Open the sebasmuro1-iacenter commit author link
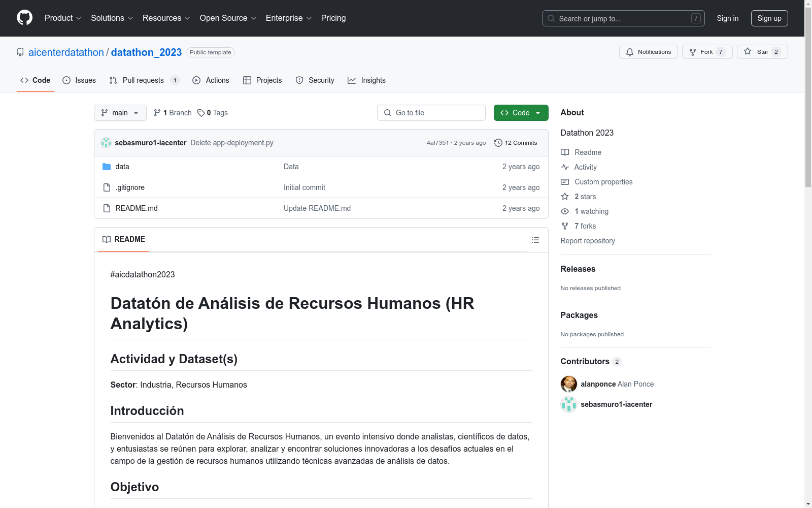The height and width of the screenshot is (508, 812). [151, 143]
